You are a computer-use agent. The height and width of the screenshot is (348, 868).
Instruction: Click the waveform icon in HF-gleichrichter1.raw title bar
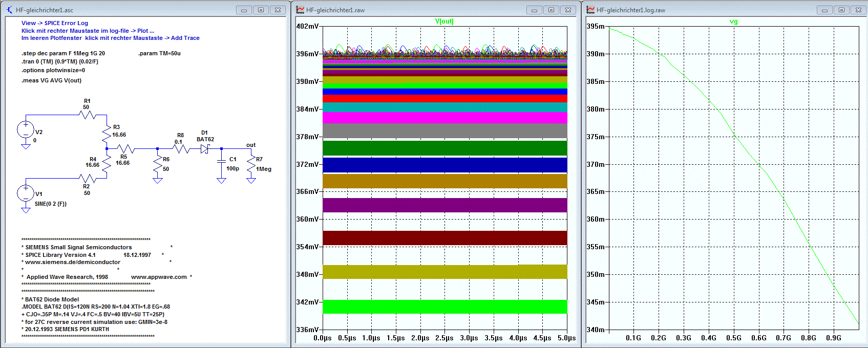pyautogui.click(x=300, y=10)
